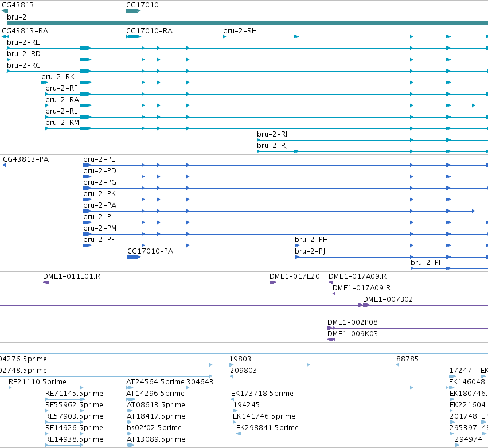Open the bru-2-PM protein label

pos(100,228)
